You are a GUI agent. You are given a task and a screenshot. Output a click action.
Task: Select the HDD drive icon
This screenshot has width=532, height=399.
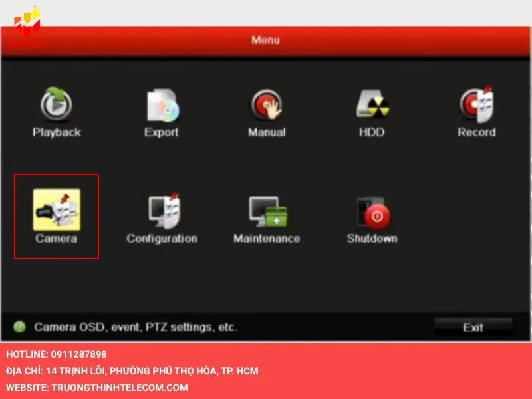coord(372,105)
